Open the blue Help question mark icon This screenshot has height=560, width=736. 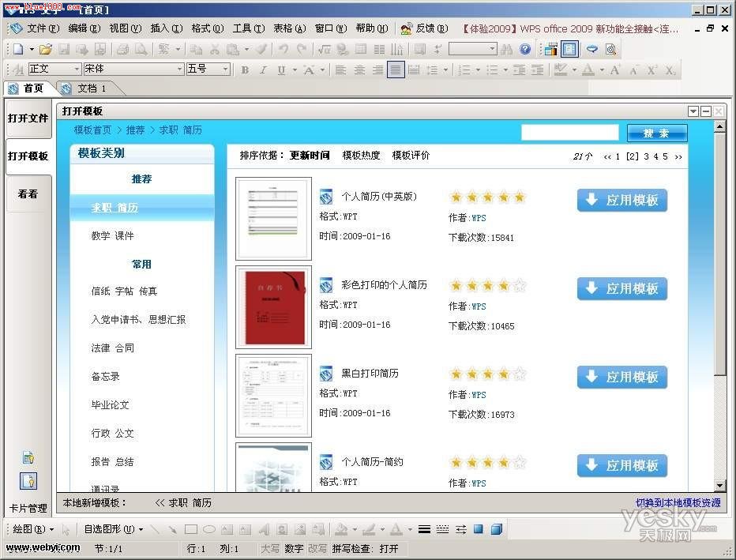pyautogui.click(x=525, y=49)
